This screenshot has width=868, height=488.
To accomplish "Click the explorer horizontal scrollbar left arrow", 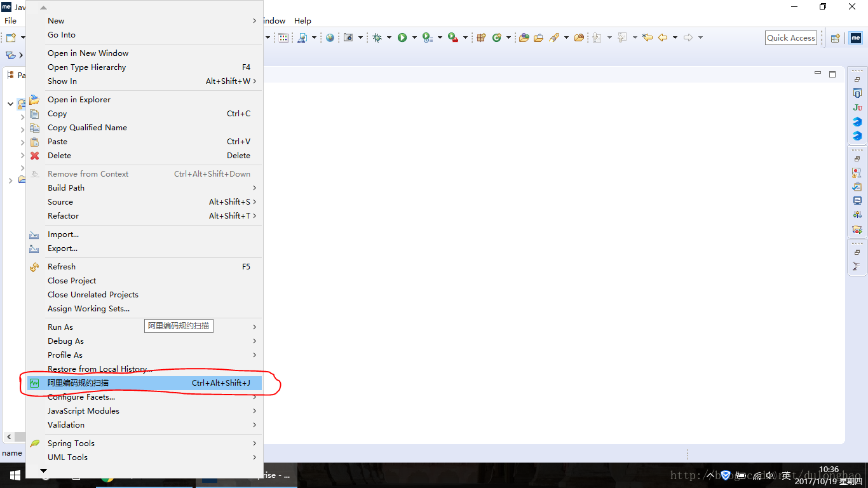I will (x=9, y=437).
